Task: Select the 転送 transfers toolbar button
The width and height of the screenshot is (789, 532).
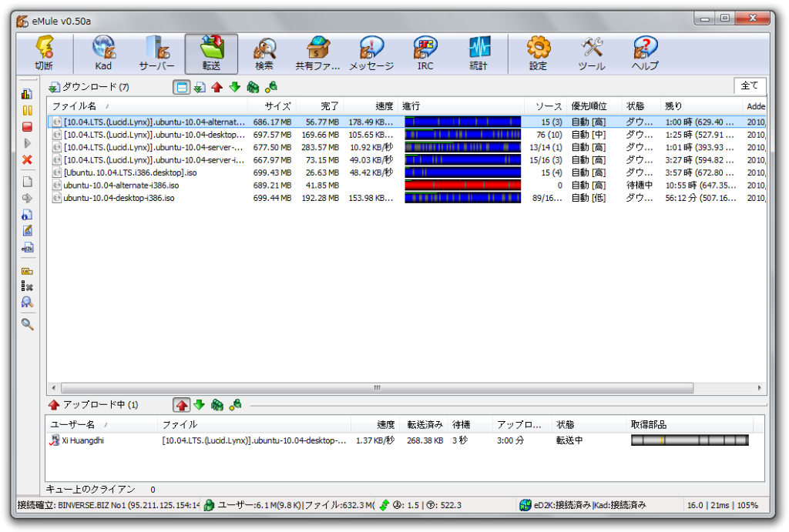Action: coord(211,53)
